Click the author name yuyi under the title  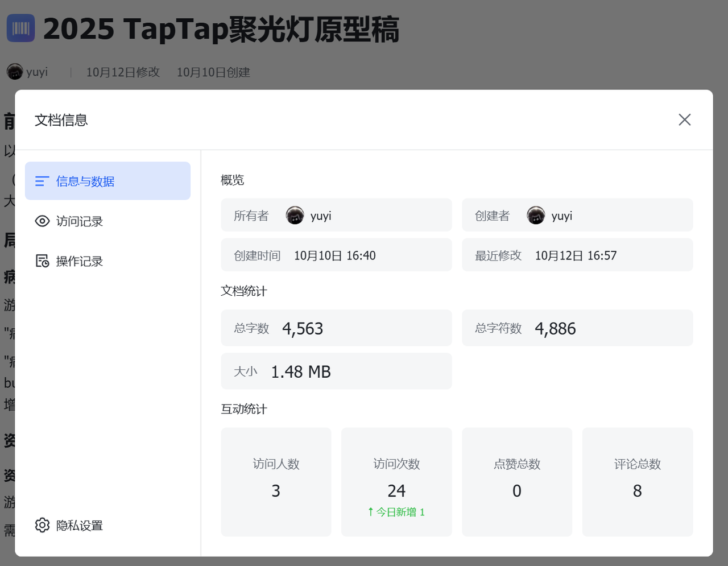click(37, 72)
